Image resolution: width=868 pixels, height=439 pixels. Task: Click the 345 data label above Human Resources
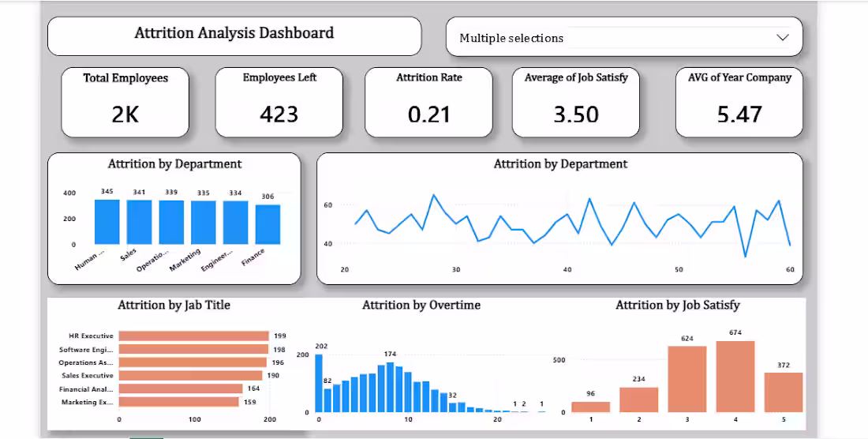pos(107,192)
